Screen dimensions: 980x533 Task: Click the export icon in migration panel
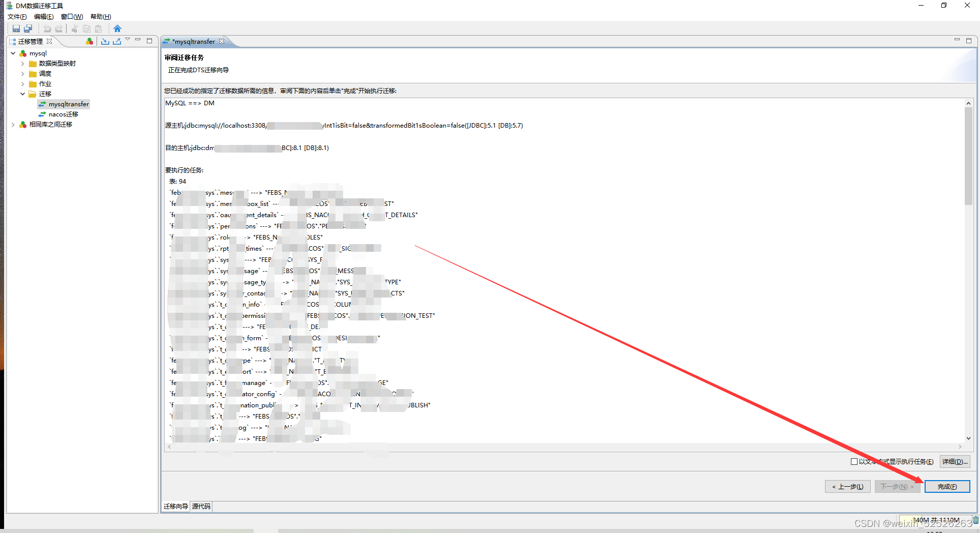point(117,41)
